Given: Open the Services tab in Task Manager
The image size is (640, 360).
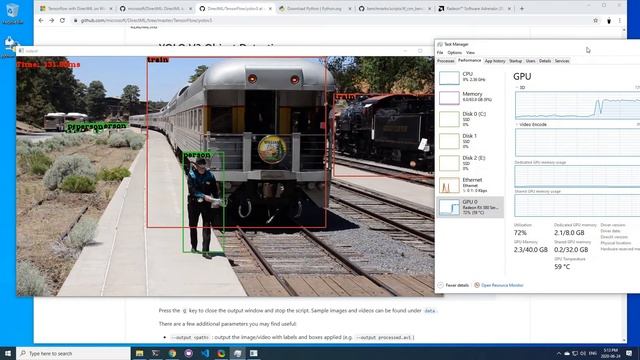Looking at the screenshot, I should click(562, 61).
